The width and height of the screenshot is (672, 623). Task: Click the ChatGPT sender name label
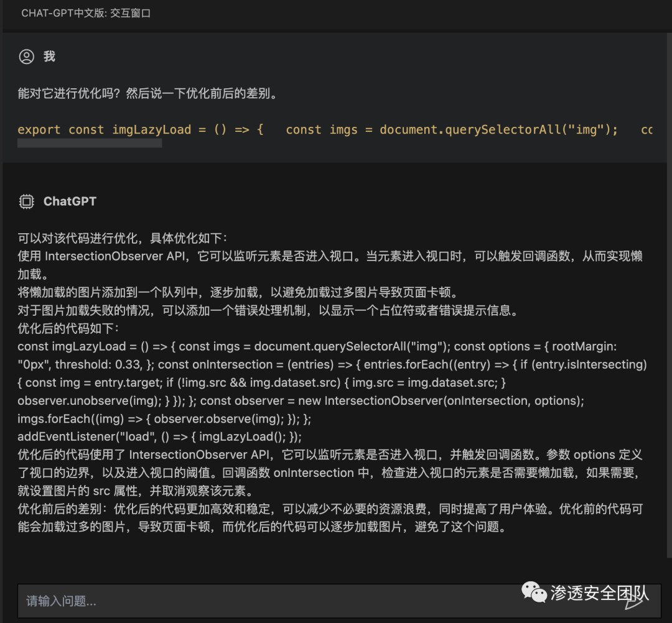point(70,201)
